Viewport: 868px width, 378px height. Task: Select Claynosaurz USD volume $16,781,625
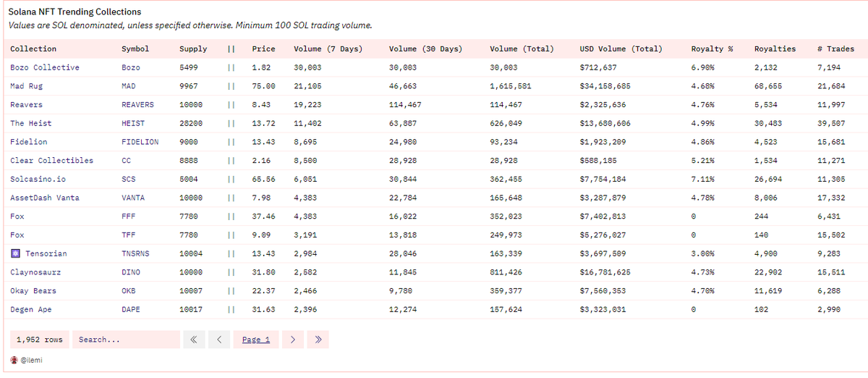pyautogui.click(x=605, y=272)
